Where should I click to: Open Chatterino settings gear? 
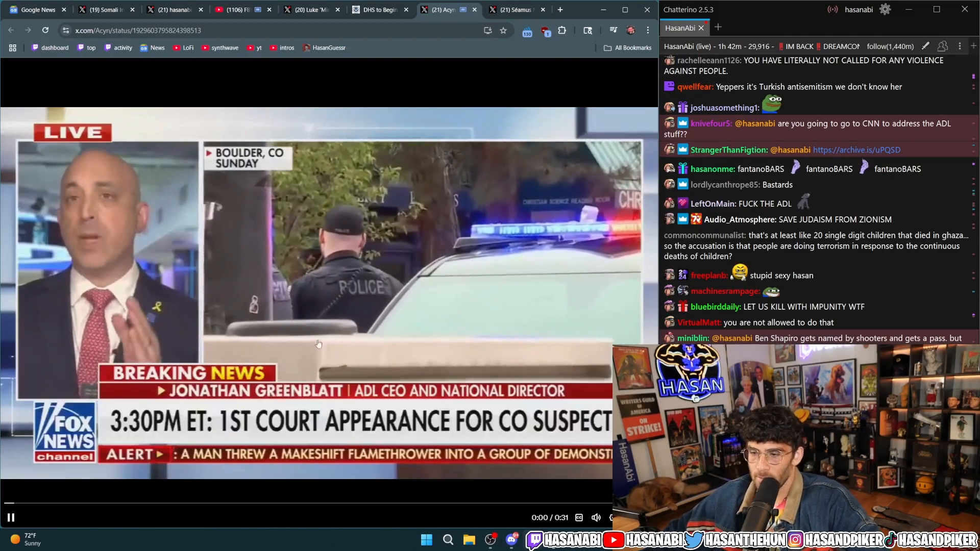click(x=885, y=10)
